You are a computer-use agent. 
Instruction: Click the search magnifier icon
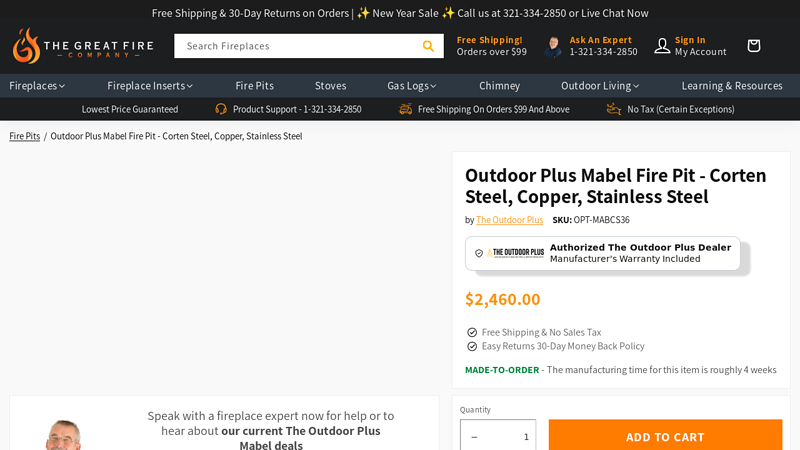point(428,46)
